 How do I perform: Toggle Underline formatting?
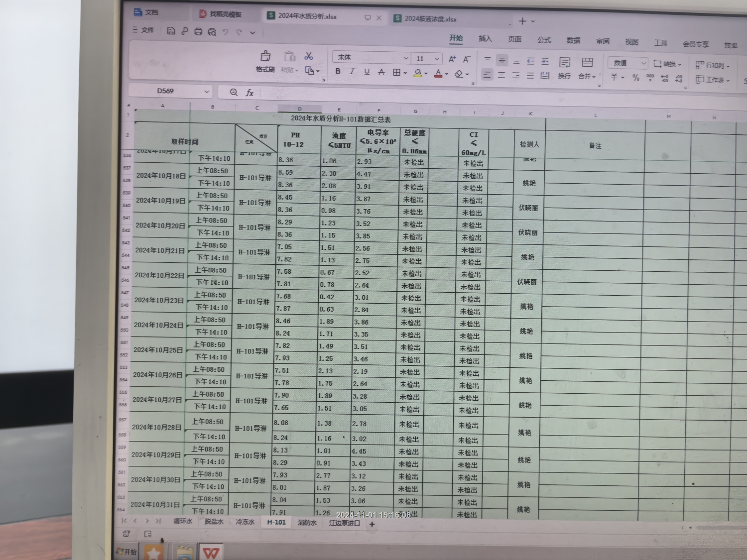(x=367, y=72)
